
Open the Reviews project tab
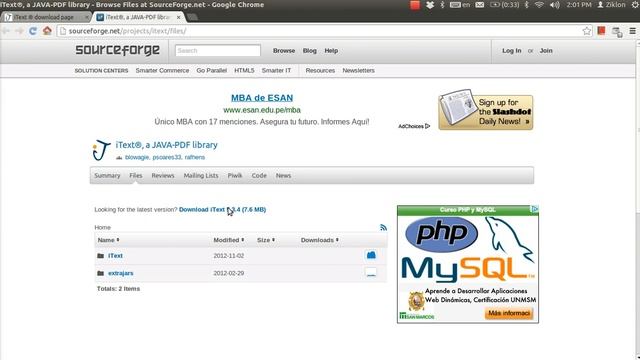coord(162,176)
